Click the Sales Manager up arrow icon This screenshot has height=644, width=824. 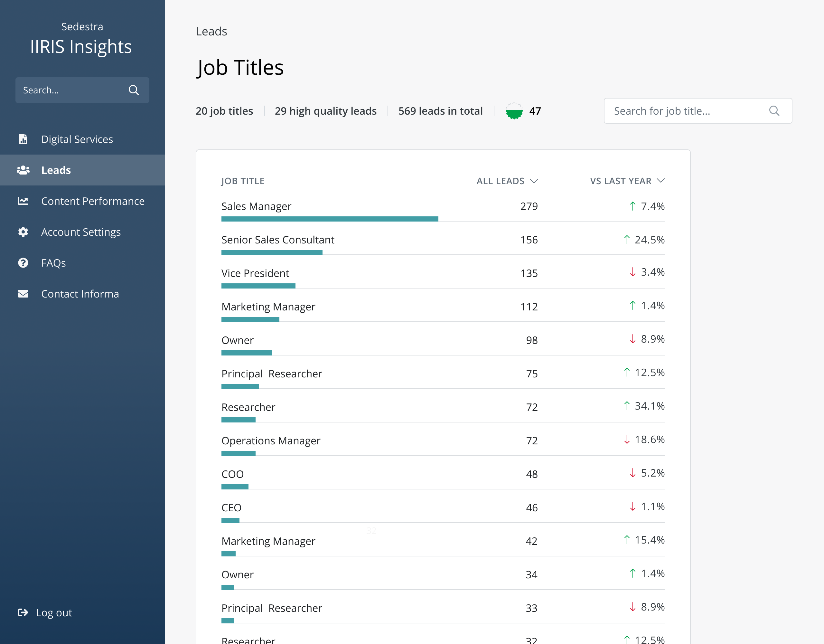(633, 206)
